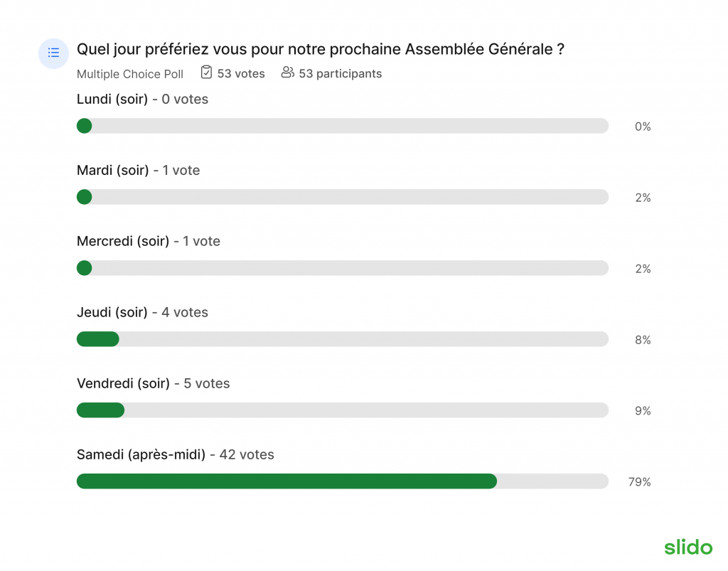Click the poll question title text

[321, 49]
